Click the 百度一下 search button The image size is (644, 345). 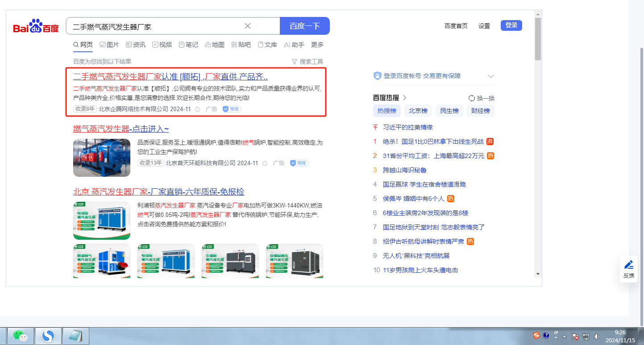(x=304, y=26)
